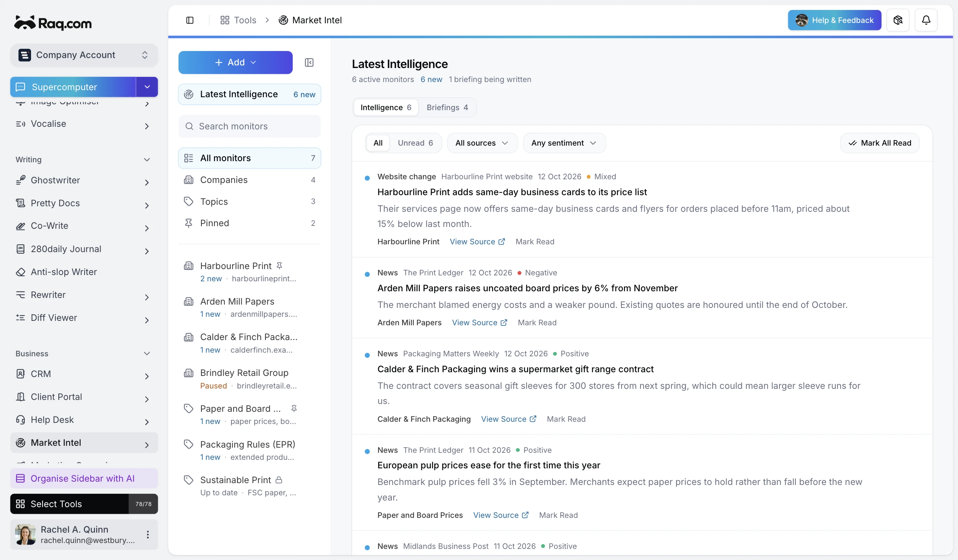Click '6 new' link under Latest Intelligence heading

tap(431, 79)
